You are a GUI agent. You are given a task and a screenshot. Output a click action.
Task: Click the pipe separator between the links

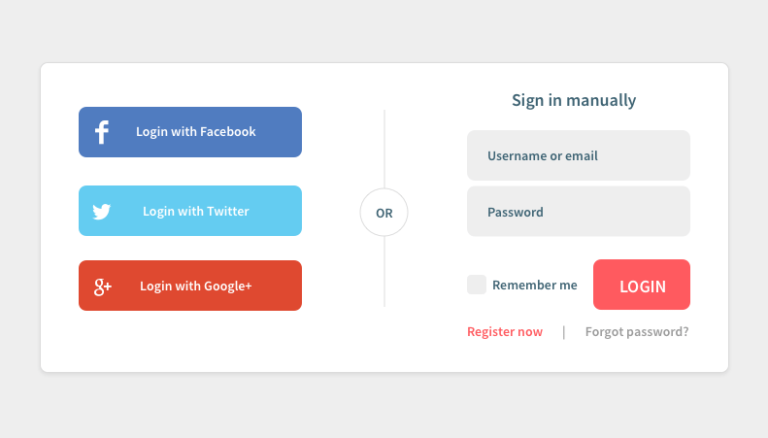coord(564,332)
